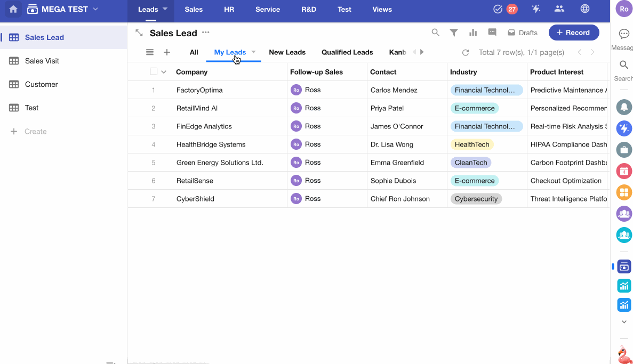633x364 pixels.
Task: Add a new view with plus icon
Action: [x=167, y=52]
